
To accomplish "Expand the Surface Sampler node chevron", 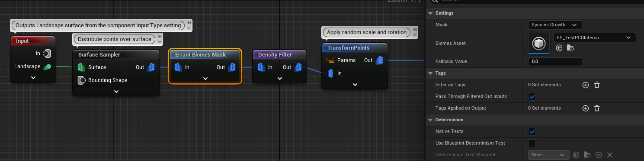I will pyautogui.click(x=116, y=92).
